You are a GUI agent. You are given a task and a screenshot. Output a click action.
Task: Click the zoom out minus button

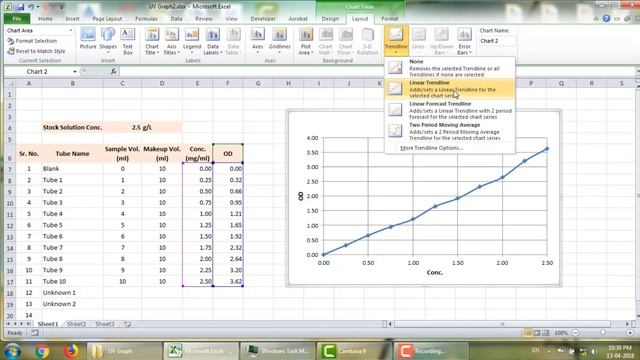click(x=575, y=333)
